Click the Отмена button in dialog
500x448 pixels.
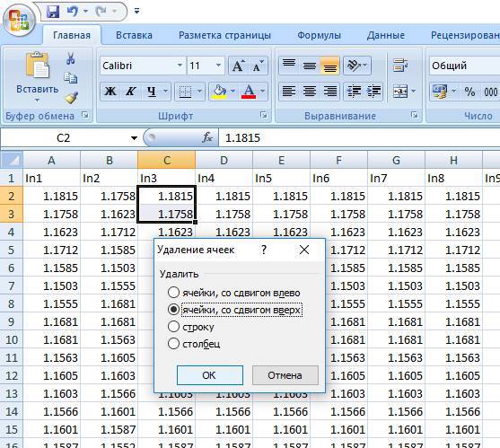pos(285,375)
